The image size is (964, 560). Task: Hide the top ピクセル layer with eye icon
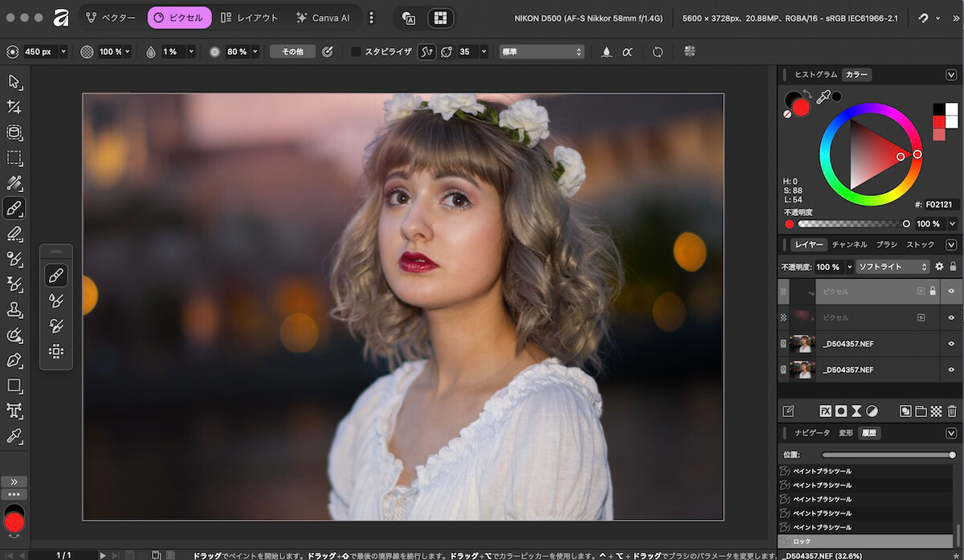coord(952,292)
